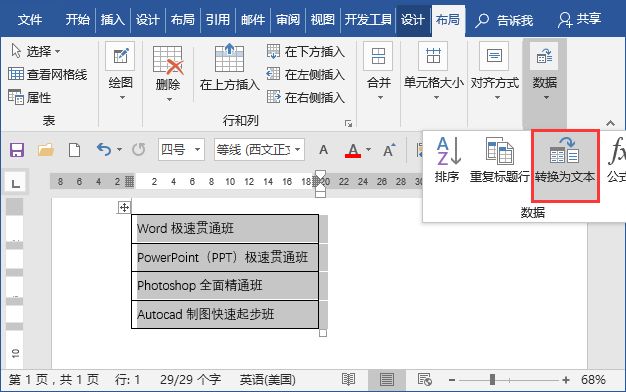Open the font size 四号 dropdown
This screenshot has height=392, width=626.
pyautogui.click(x=197, y=150)
